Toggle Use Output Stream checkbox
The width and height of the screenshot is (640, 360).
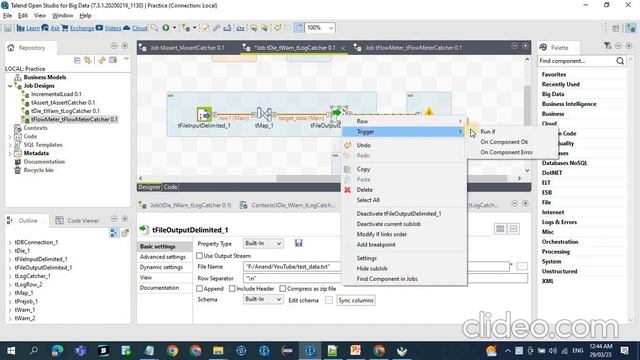[x=199, y=256]
